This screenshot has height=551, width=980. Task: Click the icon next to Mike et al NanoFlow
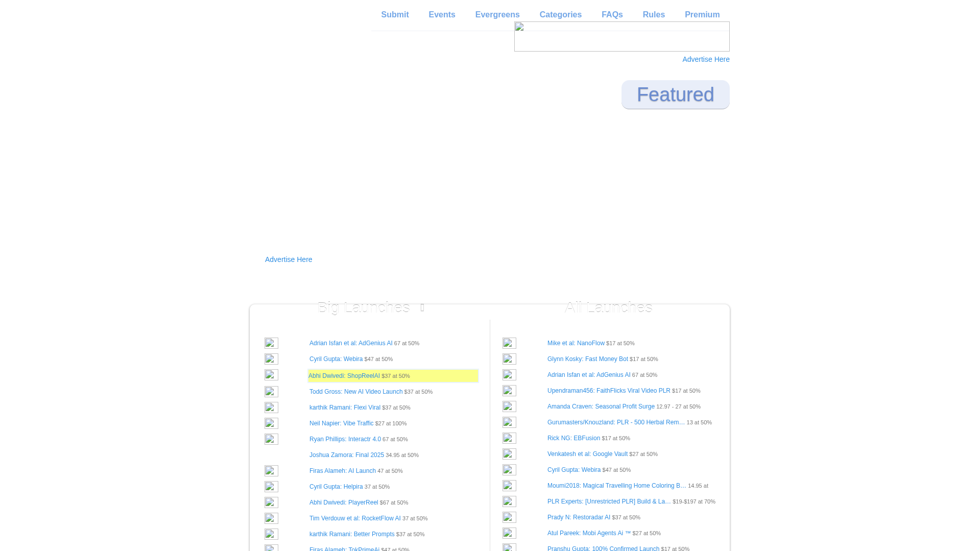point(509,343)
